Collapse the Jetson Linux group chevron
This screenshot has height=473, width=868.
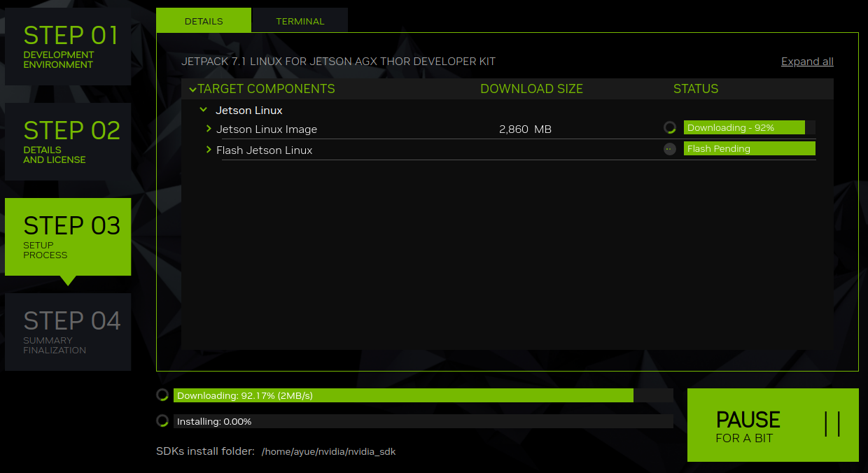point(204,110)
